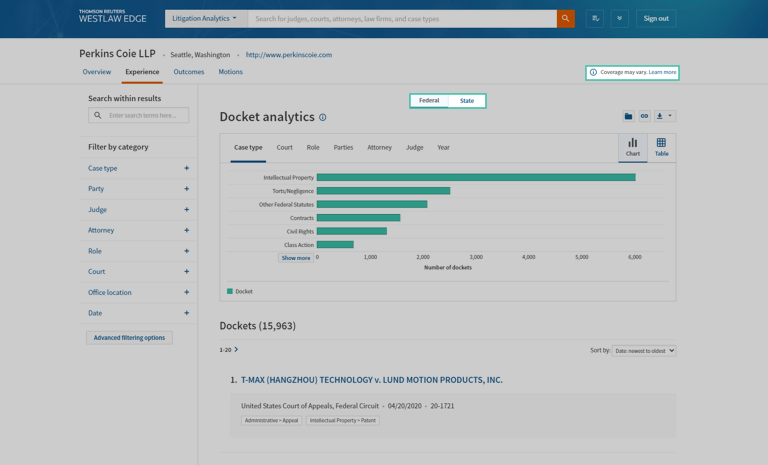Open the Litigation Analytics dropdown
The image size is (768, 465).
(205, 18)
